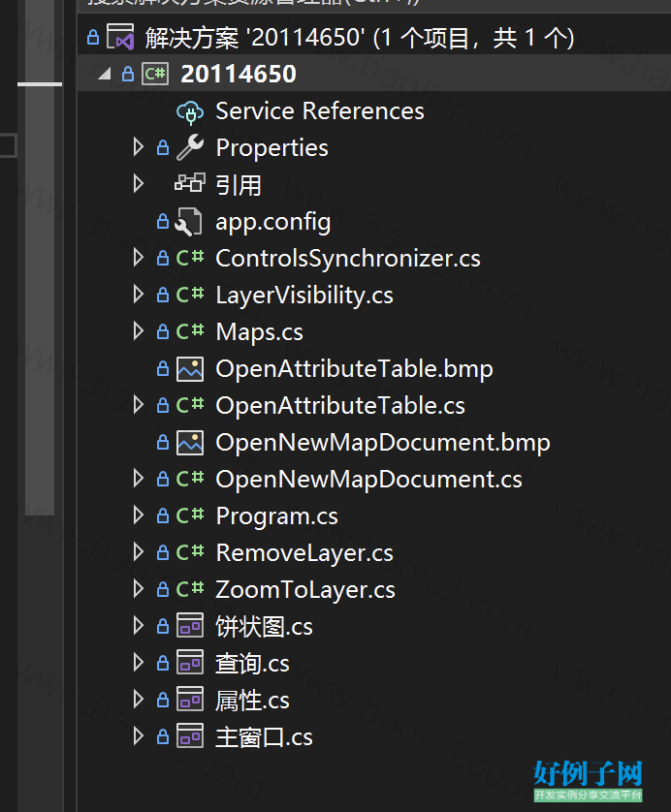Select 属性.cs file name
Viewport: 671px width, 812px height.
pyautogui.click(x=252, y=701)
